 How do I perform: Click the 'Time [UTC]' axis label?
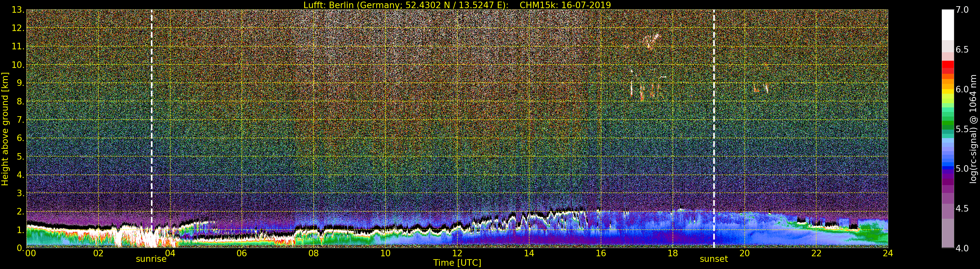point(457,262)
